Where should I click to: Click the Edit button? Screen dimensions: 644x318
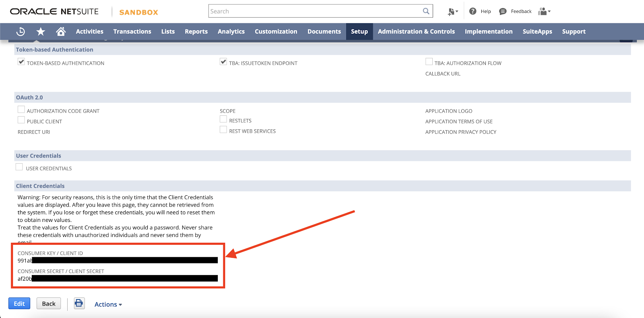point(19,304)
